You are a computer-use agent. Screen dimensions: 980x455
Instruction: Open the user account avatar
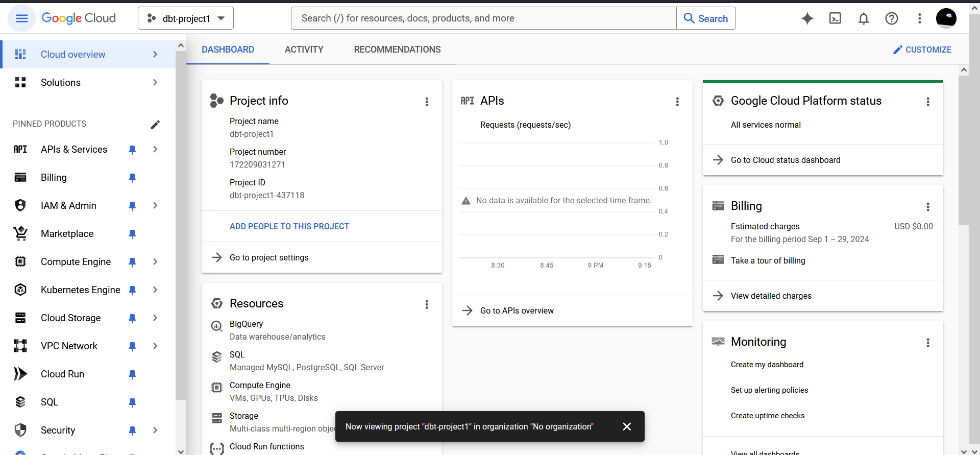[946, 18]
